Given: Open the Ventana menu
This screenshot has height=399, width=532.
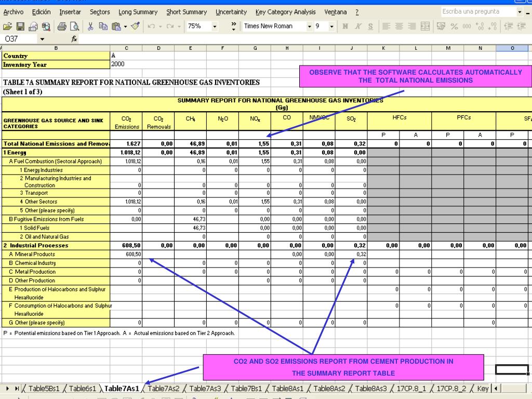Looking at the screenshot, I should click(335, 12).
